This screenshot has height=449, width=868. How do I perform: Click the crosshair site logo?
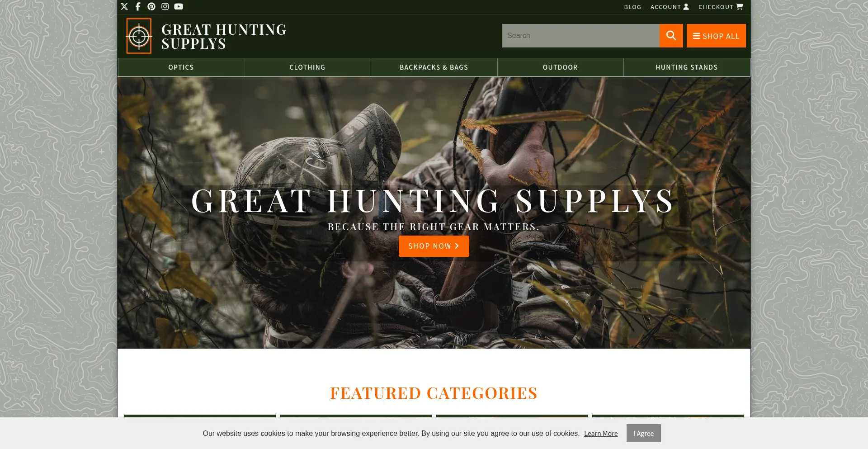pos(139,36)
